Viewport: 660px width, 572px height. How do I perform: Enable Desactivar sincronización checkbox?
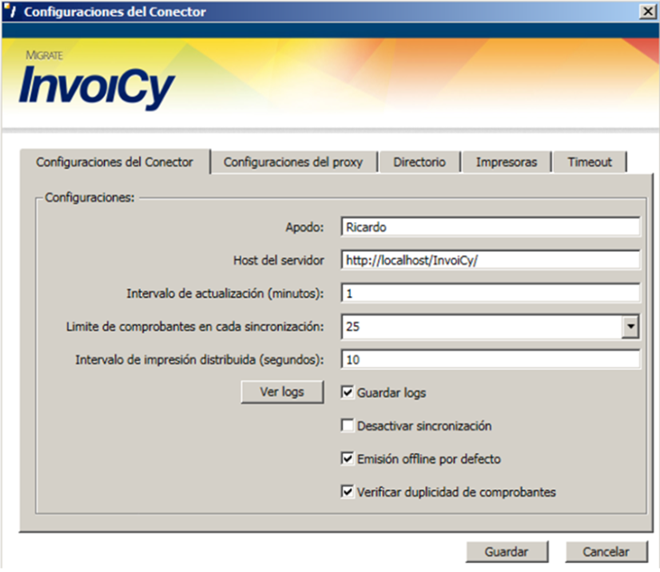(347, 425)
